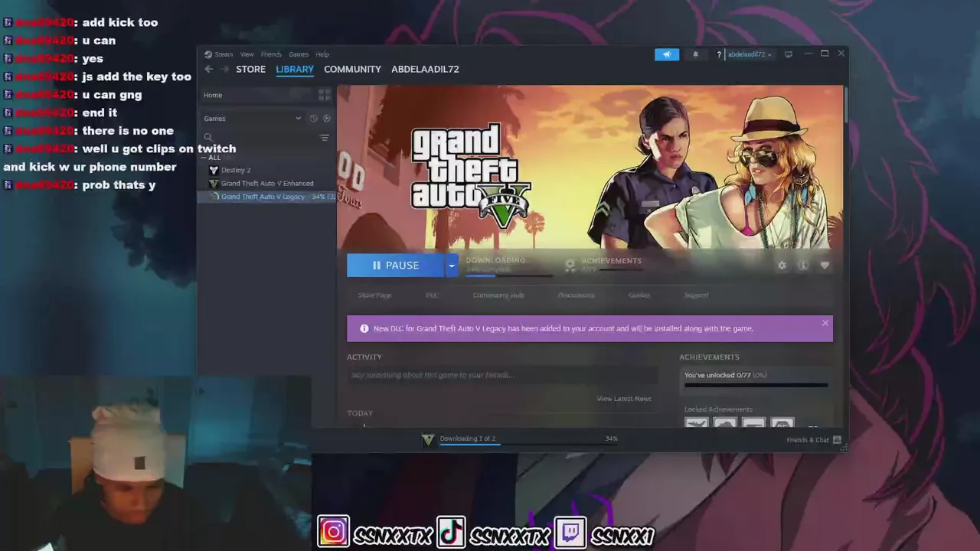Open the notifications bell icon
Image resolution: width=980 pixels, height=551 pixels.
coord(696,54)
